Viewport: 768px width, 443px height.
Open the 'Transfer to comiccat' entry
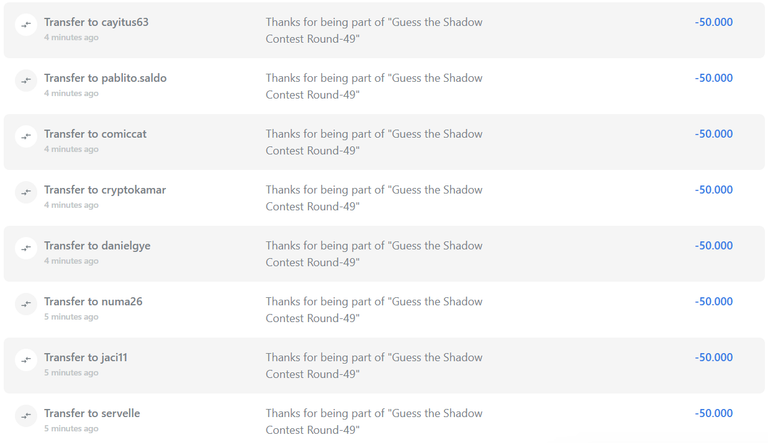coord(95,134)
